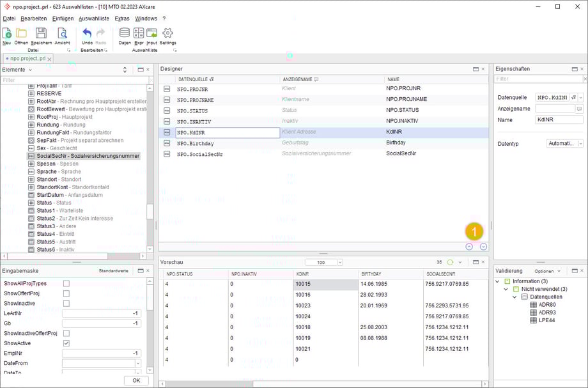Collapse the Nicht verwendet (3) node
The height and width of the screenshot is (388, 588).
pyautogui.click(x=506, y=289)
